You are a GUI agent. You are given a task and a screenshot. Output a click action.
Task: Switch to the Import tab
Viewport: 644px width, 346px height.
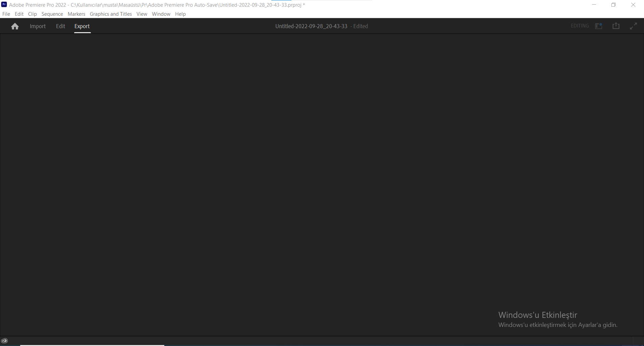click(x=37, y=26)
